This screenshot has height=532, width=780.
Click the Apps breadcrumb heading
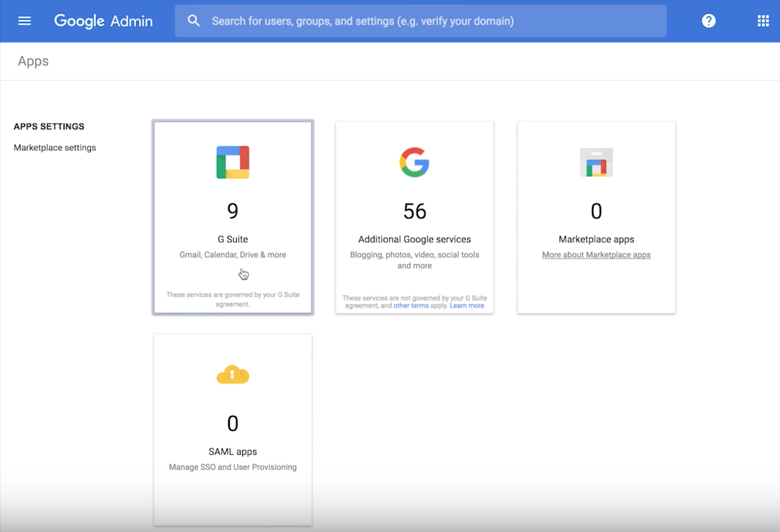[x=33, y=61]
